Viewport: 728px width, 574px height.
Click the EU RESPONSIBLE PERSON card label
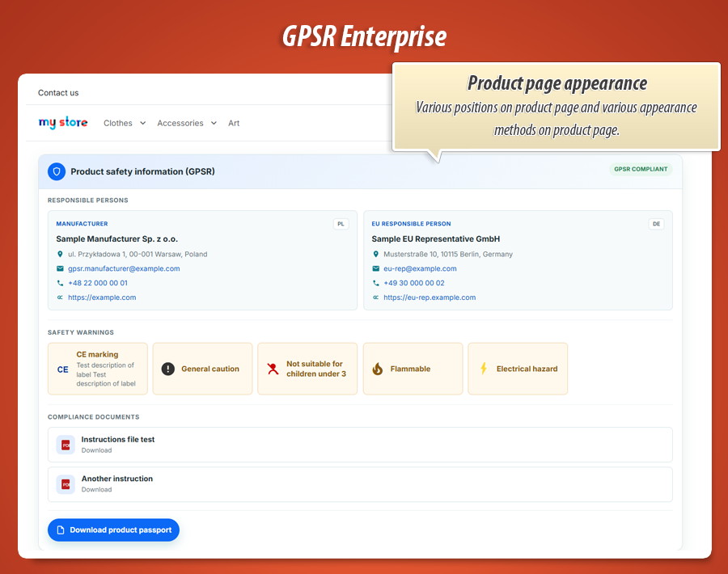click(411, 224)
